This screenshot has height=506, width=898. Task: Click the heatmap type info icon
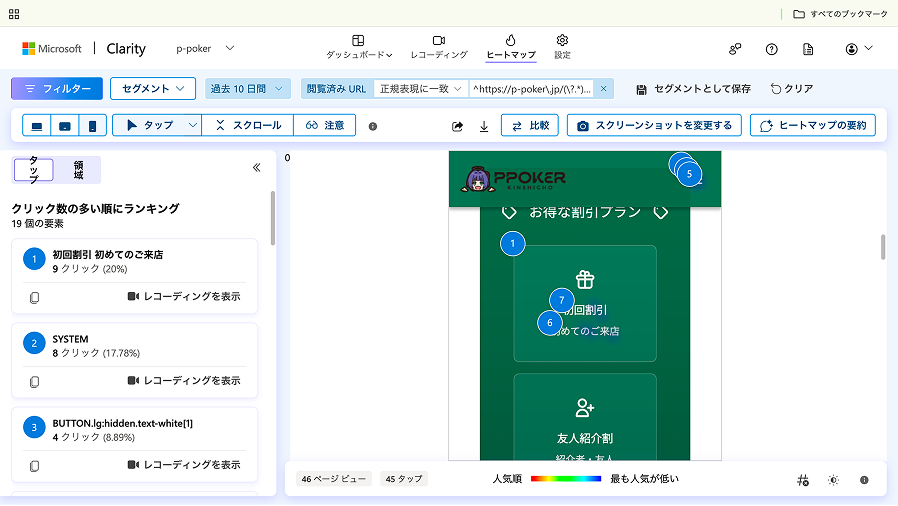(x=373, y=126)
